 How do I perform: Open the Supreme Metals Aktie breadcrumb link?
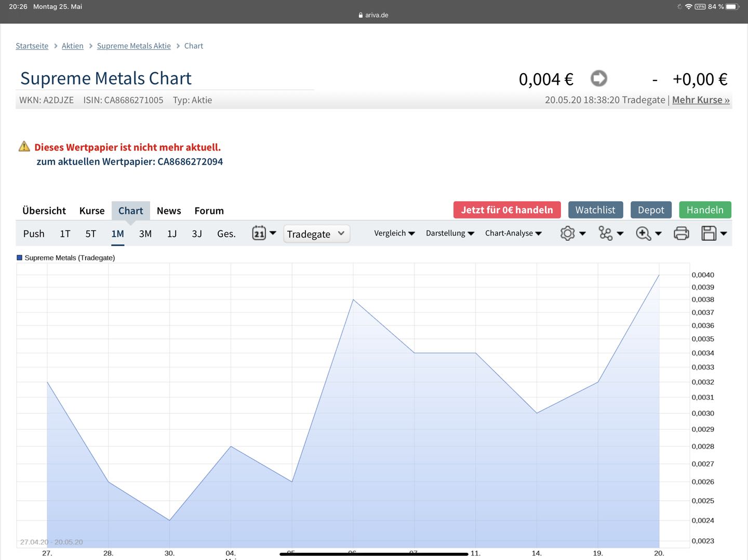click(x=133, y=46)
